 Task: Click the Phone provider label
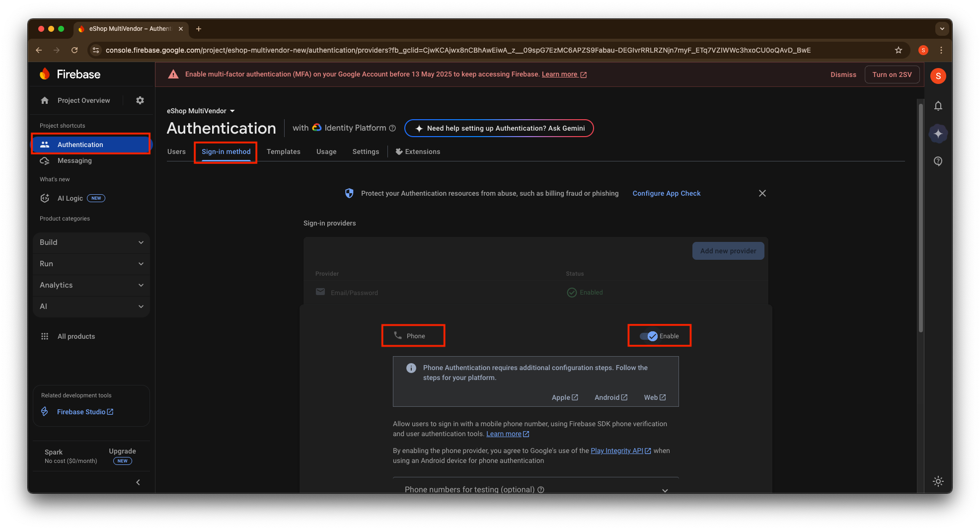click(416, 336)
